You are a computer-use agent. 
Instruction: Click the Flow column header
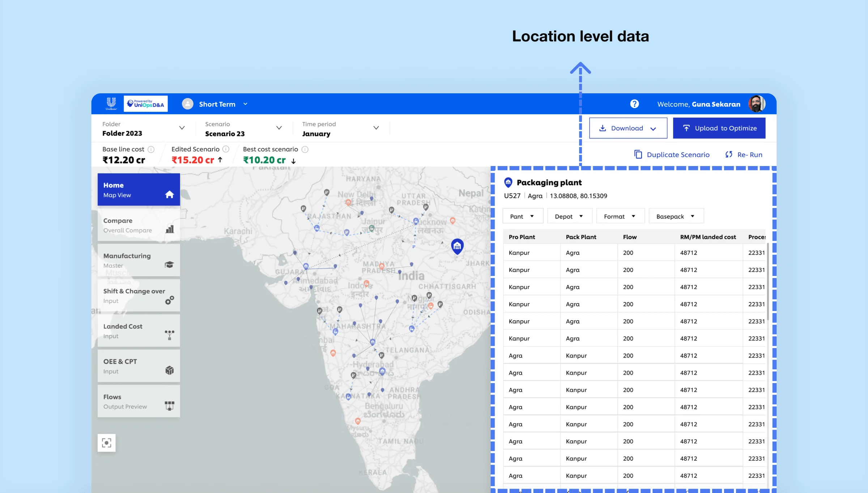pyautogui.click(x=630, y=237)
